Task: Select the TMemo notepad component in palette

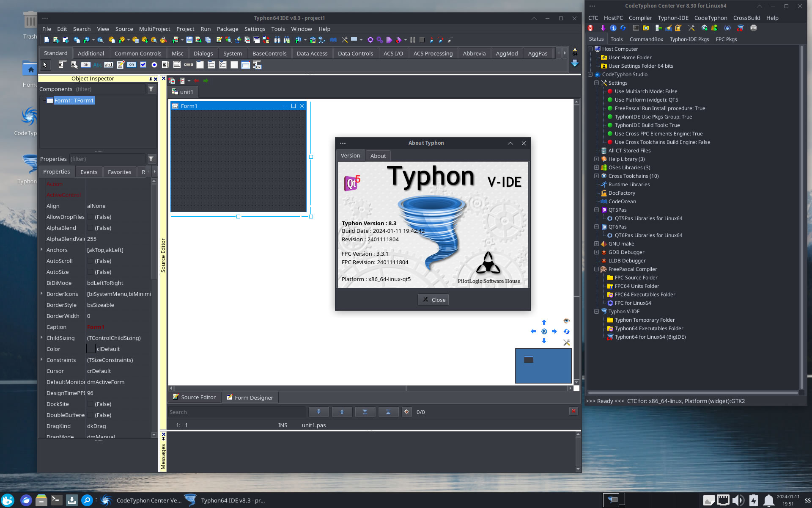Action: (120, 65)
